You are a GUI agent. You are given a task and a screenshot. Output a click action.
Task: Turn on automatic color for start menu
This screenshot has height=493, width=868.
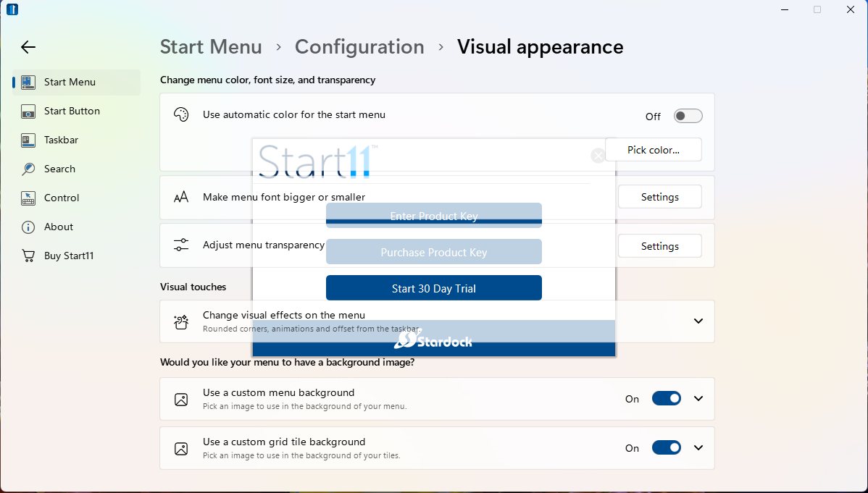click(x=688, y=116)
